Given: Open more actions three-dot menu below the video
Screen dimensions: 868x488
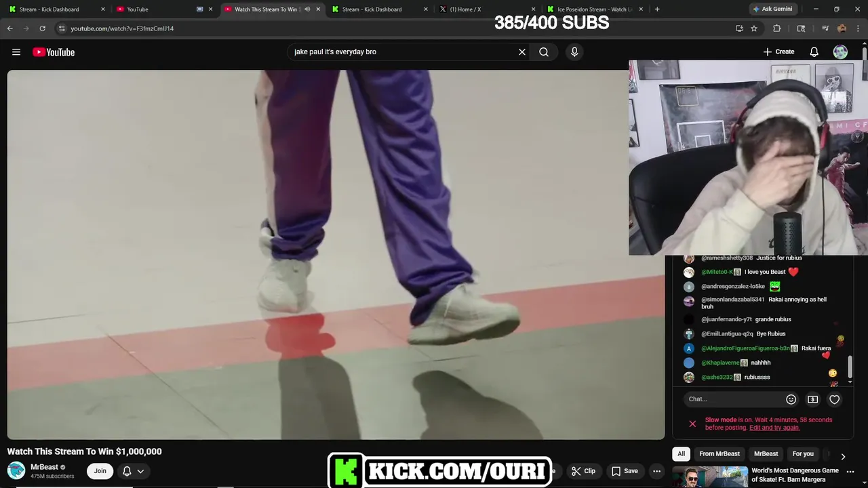Looking at the screenshot, I should (656, 471).
